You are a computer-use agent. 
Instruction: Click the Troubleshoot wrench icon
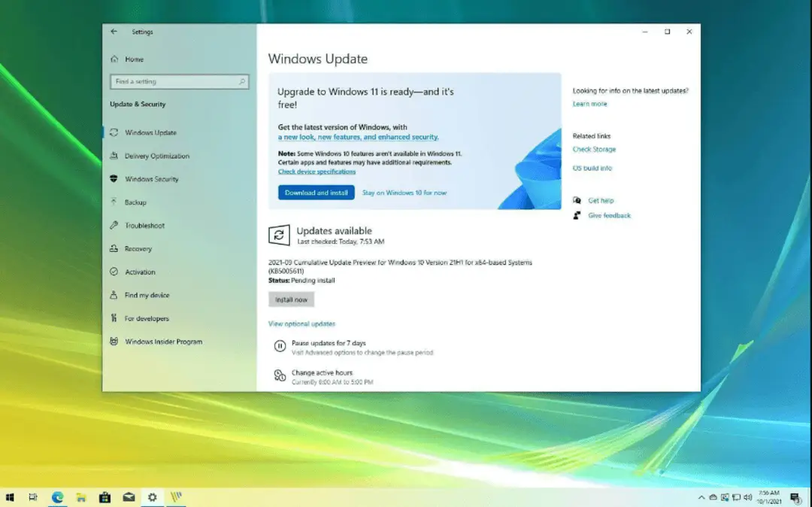click(114, 225)
